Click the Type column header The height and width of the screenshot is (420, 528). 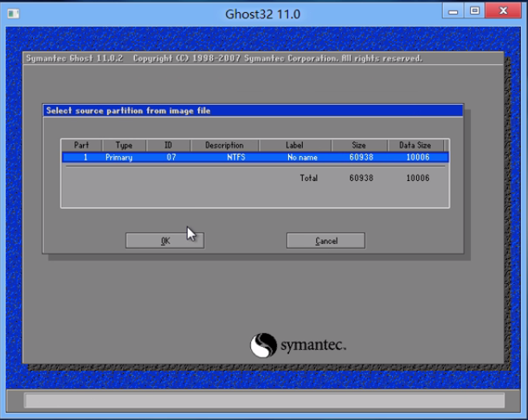coord(124,145)
